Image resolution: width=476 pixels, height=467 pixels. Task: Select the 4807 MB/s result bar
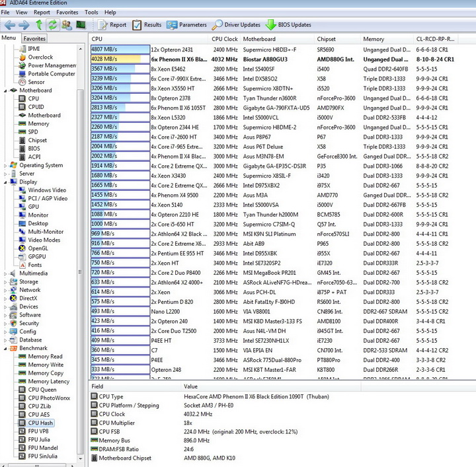tap(120, 50)
